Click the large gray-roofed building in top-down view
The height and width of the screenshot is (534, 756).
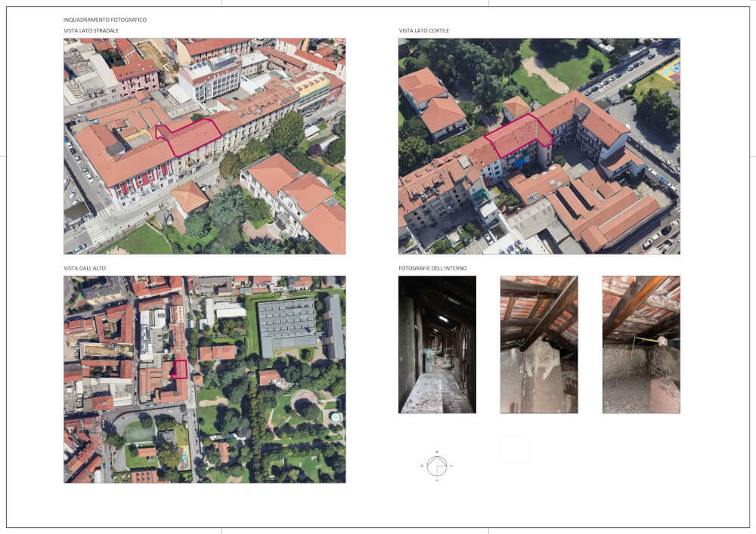tap(287, 326)
